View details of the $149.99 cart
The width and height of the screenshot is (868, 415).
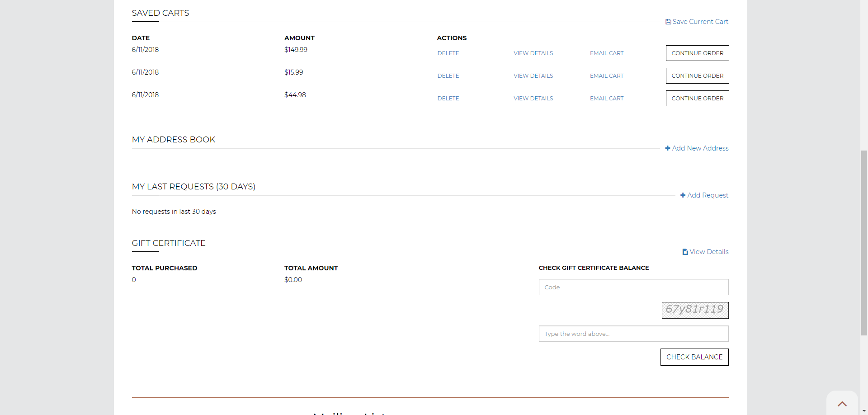pos(533,53)
